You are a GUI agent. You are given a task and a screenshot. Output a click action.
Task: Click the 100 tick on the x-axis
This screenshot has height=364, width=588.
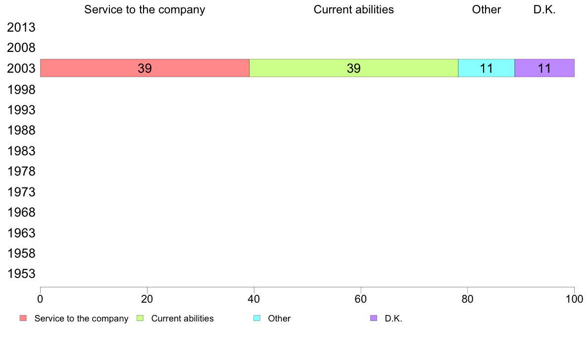coord(574,299)
